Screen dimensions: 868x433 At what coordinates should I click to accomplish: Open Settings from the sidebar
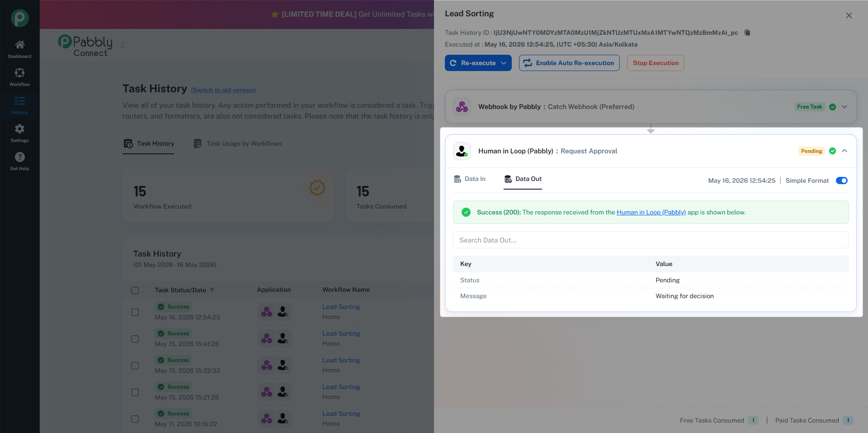[x=19, y=133]
